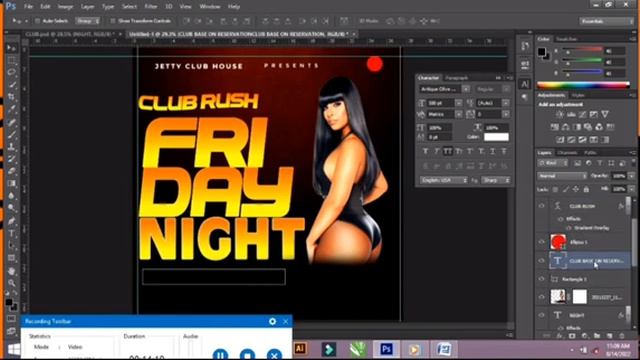The image size is (640, 360).
Task: Open the font family dropdown (Antique Olive)
Action: coord(466,89)
